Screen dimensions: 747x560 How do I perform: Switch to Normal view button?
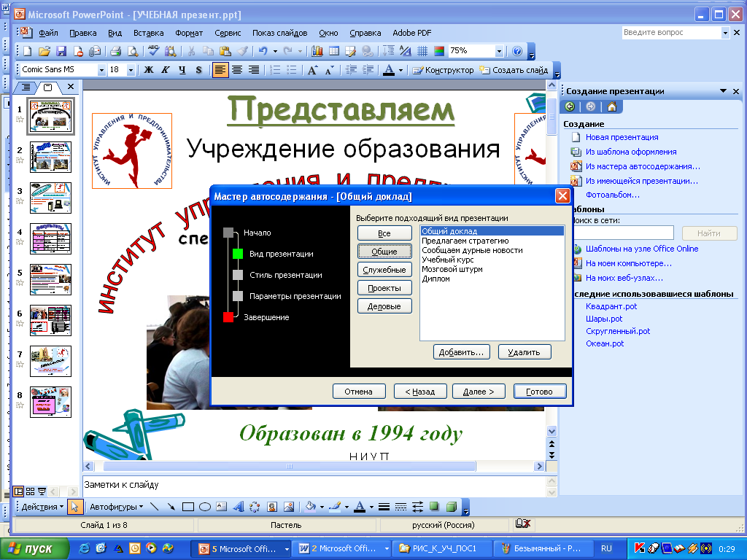point(18,491)
